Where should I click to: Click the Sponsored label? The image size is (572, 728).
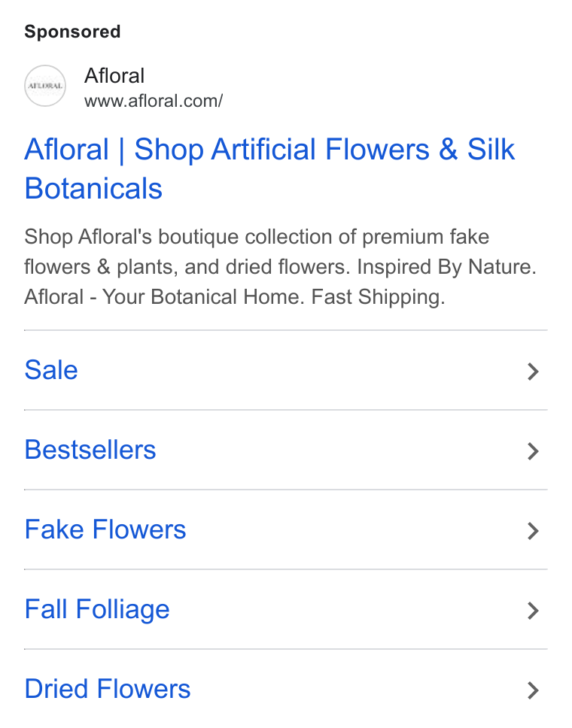pyautogui.click(x=72, y=32)
